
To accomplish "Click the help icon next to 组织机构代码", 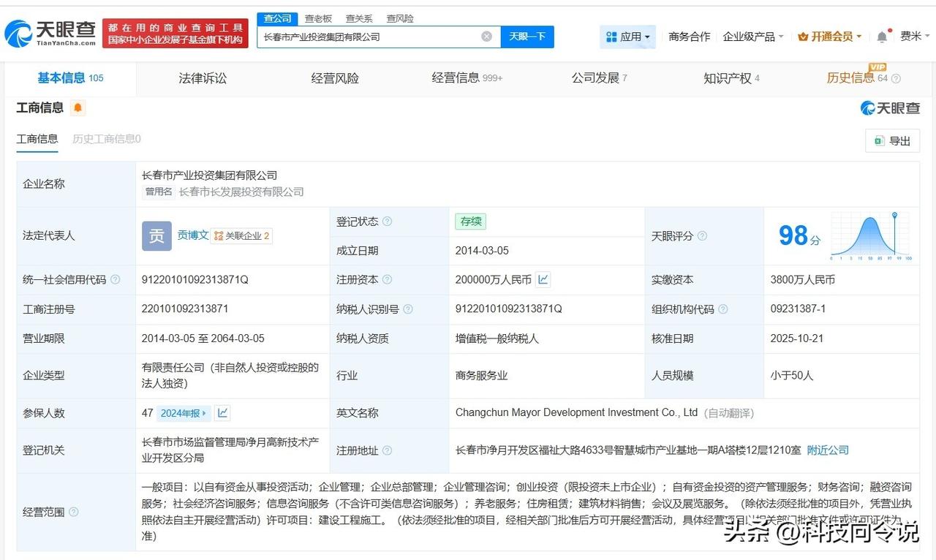I will (x=722, y=309).
